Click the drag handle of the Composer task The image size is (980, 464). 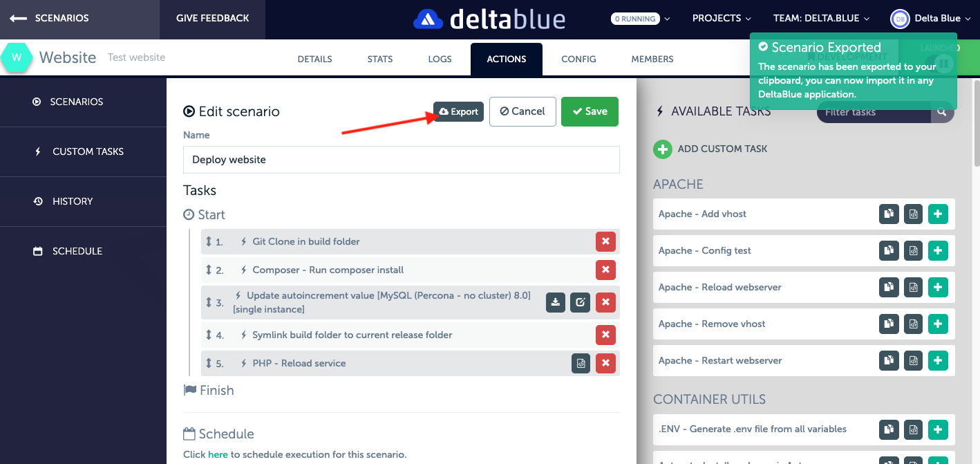tap(209, 270)
